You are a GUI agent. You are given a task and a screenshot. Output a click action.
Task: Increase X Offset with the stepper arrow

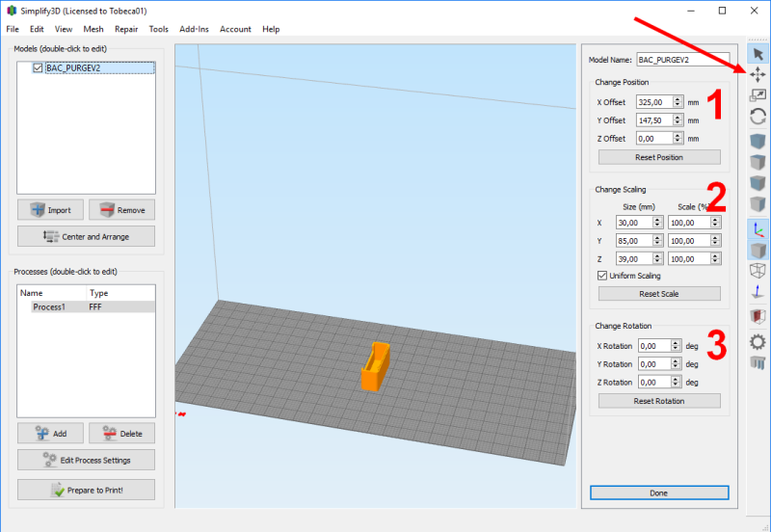(x=678, y=98)
